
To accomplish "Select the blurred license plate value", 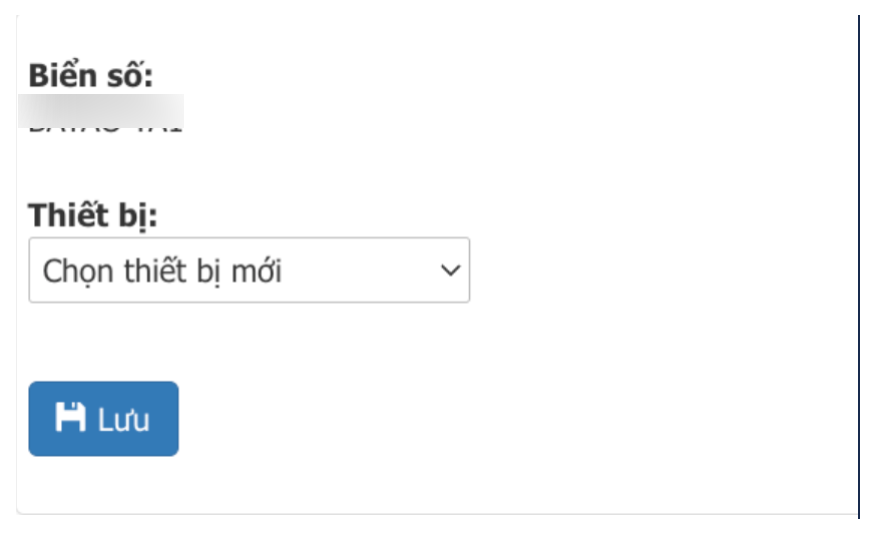I will (x=101, y=111).
